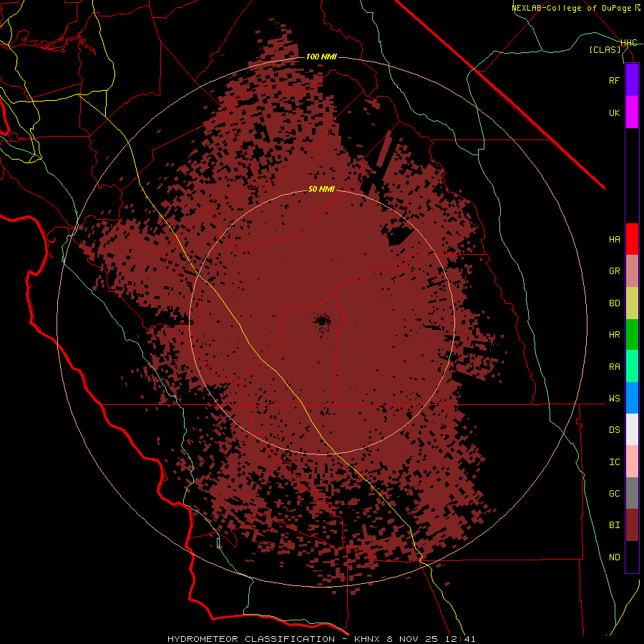Click the BI dark red legend swatch
Screen dimensions: 644x644
(x=632, y=525)
